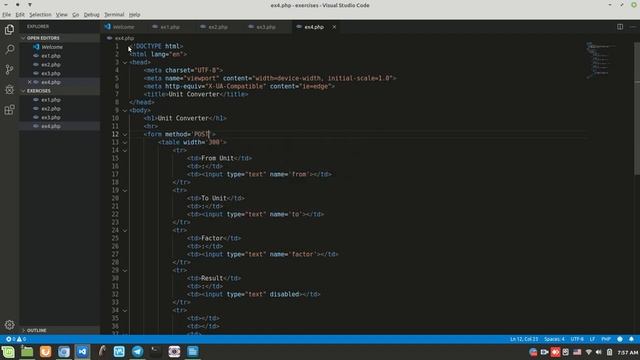The width and height of the screenshot is (640, 360).
Task: Open the View menu
Action: pos(62,15)
